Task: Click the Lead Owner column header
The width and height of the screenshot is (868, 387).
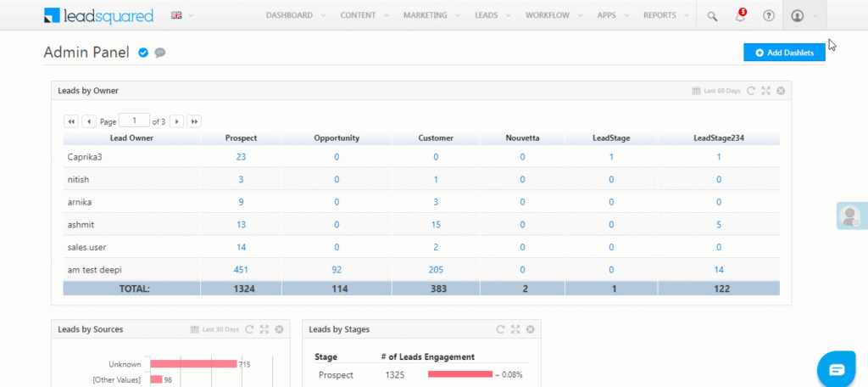Action: (x=131, y=138)
